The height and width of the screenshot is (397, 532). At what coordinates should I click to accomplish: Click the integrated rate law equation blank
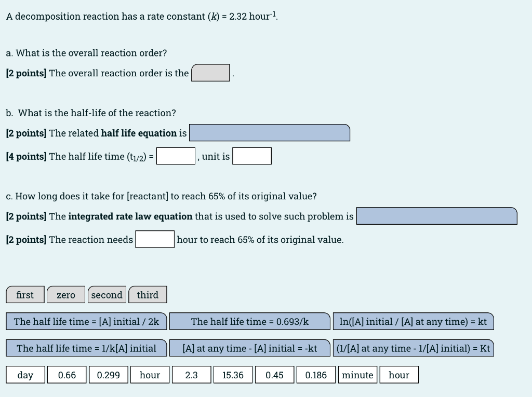click(436, 216)
